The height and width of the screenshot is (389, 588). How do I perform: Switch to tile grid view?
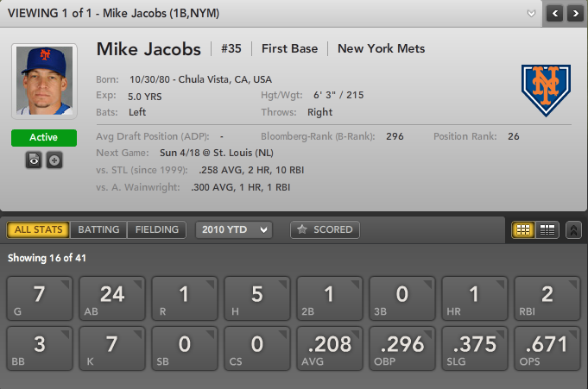tap(522, 229)
